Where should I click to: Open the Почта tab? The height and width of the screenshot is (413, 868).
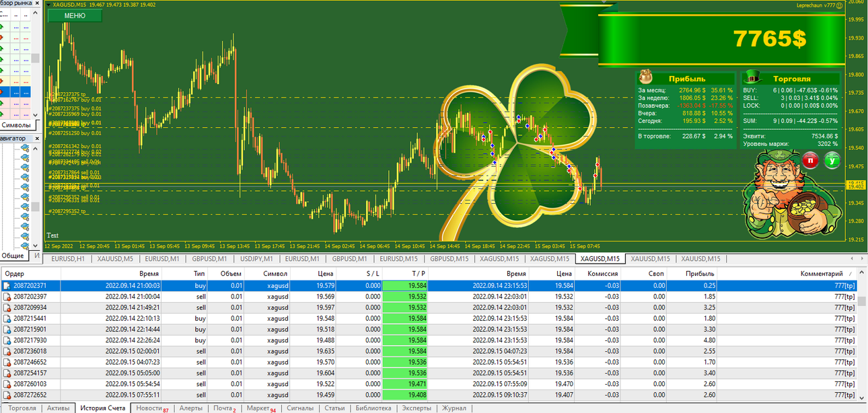[x=225, y=408]
